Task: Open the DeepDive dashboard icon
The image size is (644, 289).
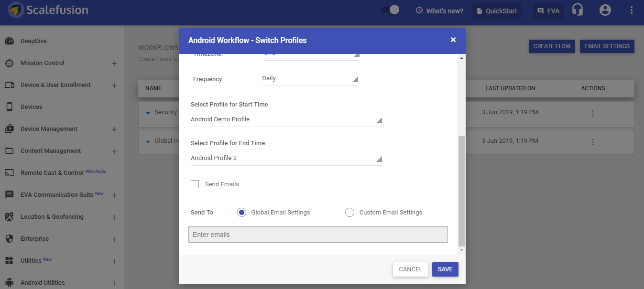Action: click(x=10, y=41)
